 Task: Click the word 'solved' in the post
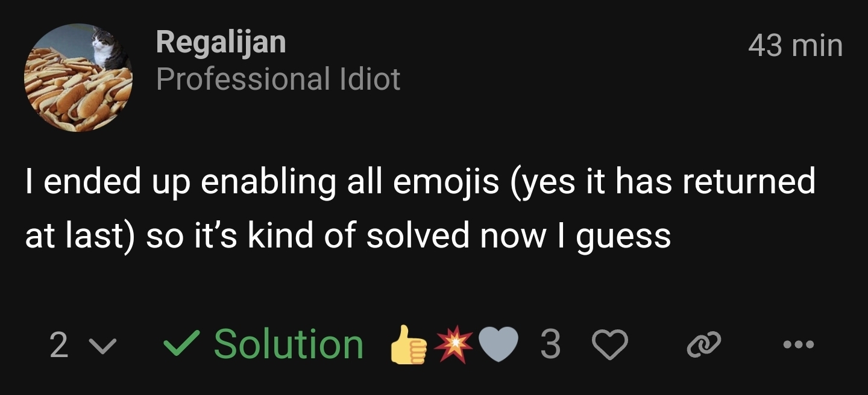click(x=417, y=235)
